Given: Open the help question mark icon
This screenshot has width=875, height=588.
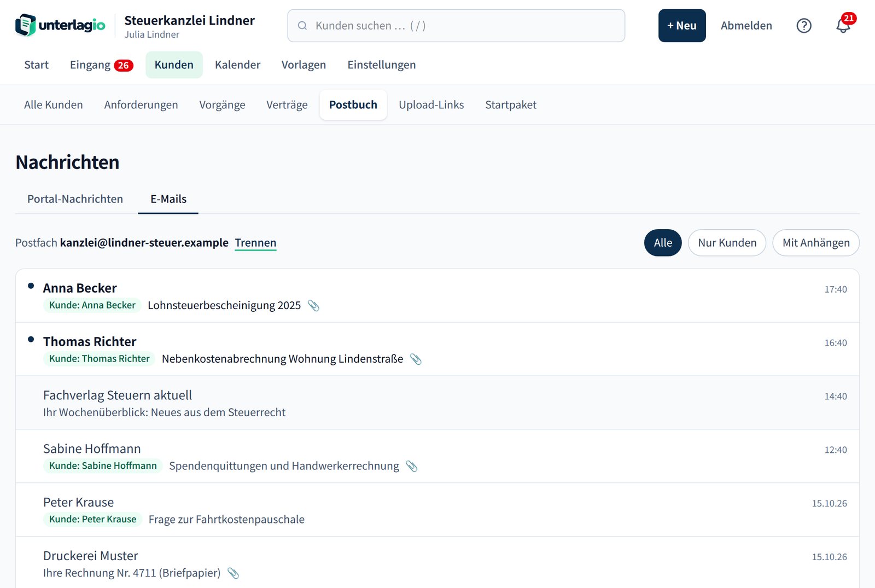Looking at the screenshot, I should 803,26.
